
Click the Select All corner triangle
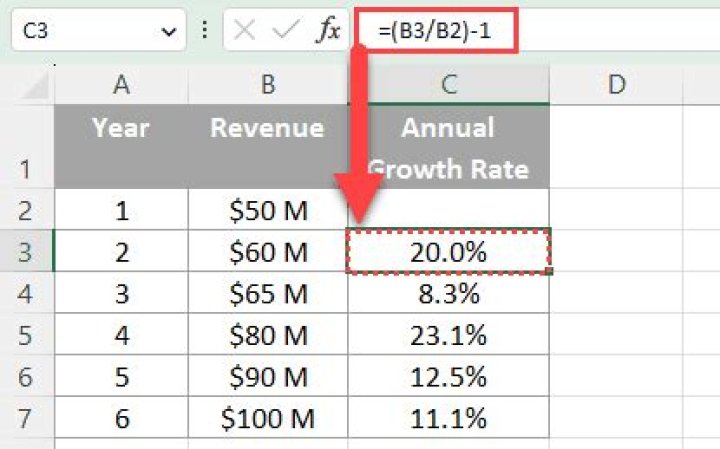[30, 86]
